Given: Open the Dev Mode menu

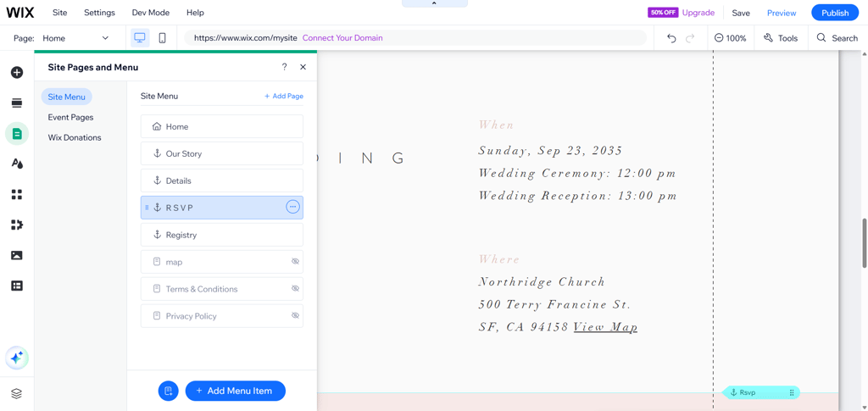Looking at the screenshot, I should [x=151, y=12].
